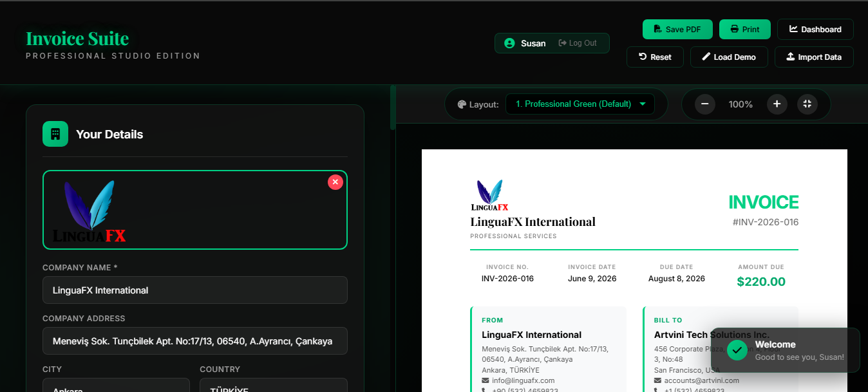This screenshot has height=392, width=868.
Task: Click the #INV-2026-016 number in preview
Action: click(766, 222)
